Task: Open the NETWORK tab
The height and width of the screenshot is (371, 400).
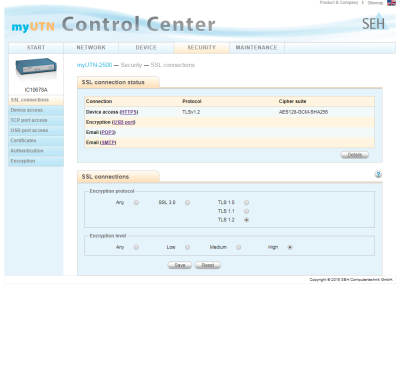Action: (91, 48)
